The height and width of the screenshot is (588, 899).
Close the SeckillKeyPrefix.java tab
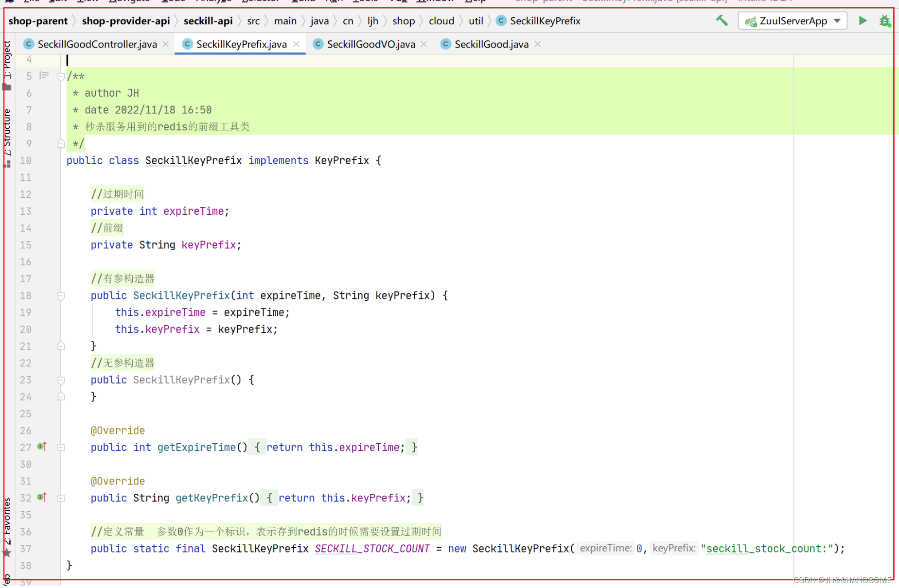pos(296,44)
